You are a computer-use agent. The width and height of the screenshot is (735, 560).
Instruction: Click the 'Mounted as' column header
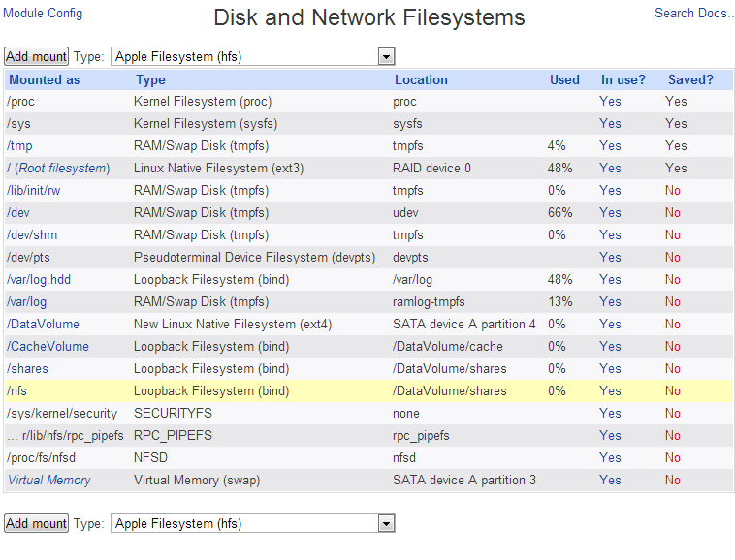45,80
